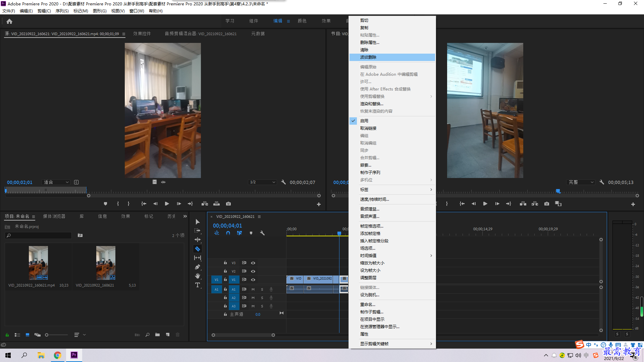Play the Source monitor clip
This screenshot has height=362, width=644.
(x=167, y=204)
